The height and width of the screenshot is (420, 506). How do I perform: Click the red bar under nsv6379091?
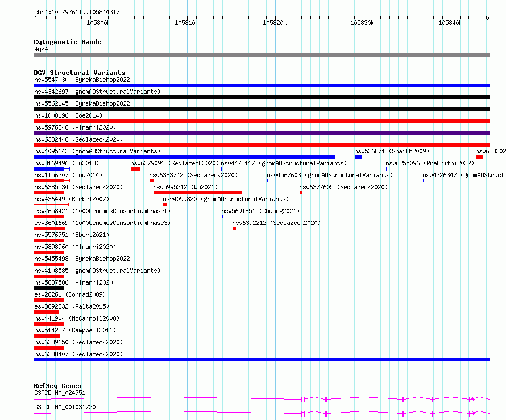click(135, 169)
